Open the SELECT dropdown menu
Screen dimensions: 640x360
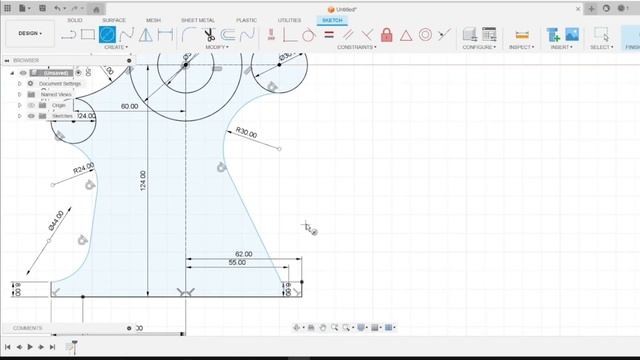[601, 47]
